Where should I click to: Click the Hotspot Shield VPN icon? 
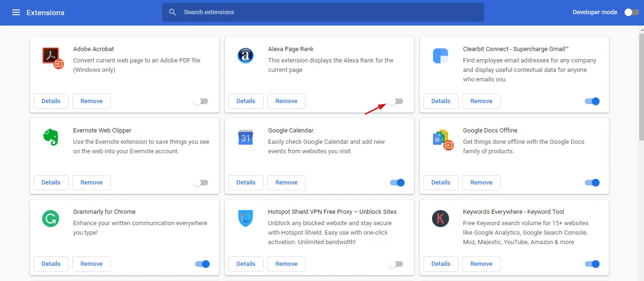pos(245,219)
